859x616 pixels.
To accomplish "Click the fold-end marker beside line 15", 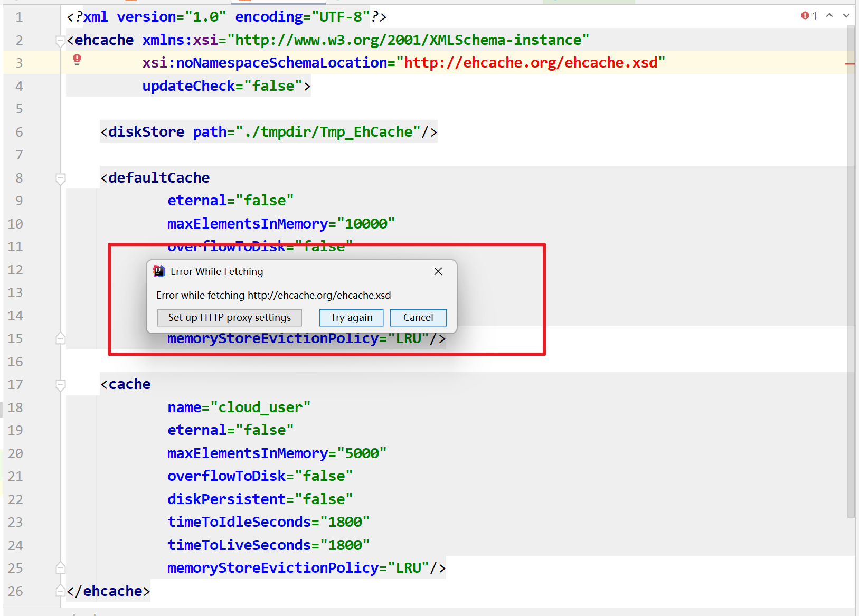I will (x=61, y=338).
